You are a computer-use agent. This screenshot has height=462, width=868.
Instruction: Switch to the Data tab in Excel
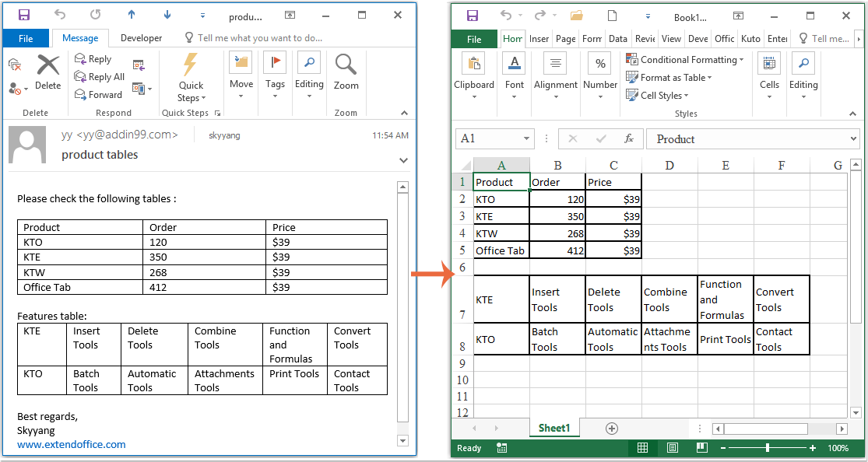point(618,39)
